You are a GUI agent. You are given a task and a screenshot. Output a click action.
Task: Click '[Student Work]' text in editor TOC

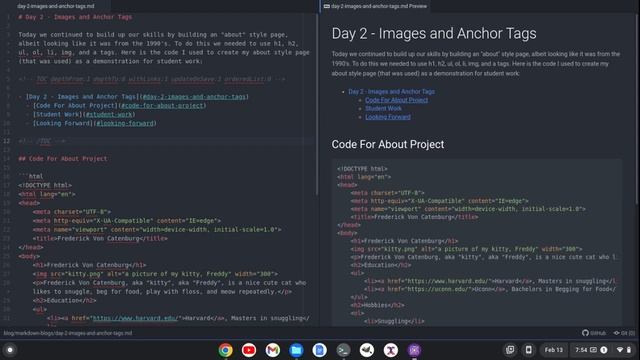[x=58, y=114]
